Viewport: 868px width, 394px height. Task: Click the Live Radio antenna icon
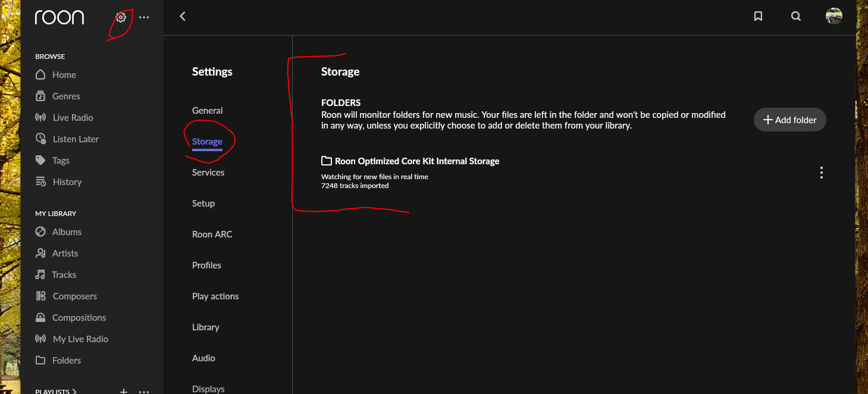tap(40, 117)
